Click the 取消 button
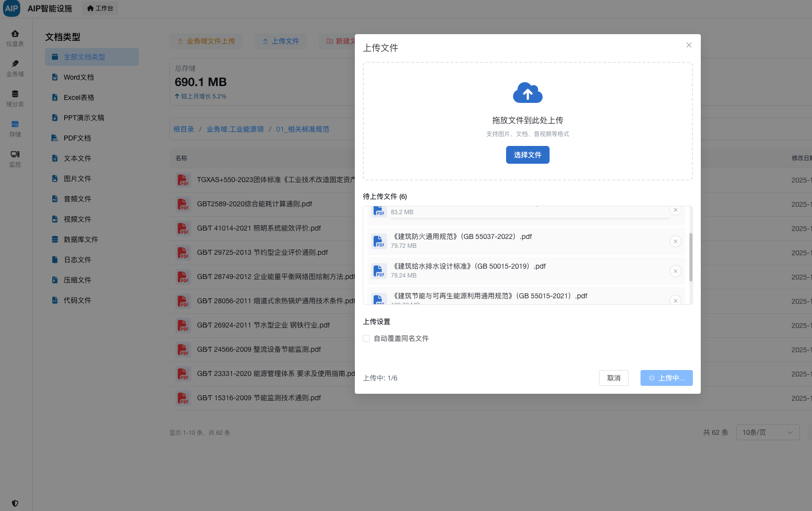The image size is (812, 511). pos(613,378)
